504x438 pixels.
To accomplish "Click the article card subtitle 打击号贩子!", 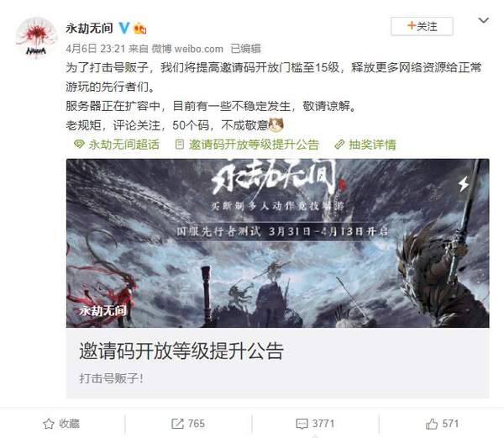I will [x=111, y=378].
